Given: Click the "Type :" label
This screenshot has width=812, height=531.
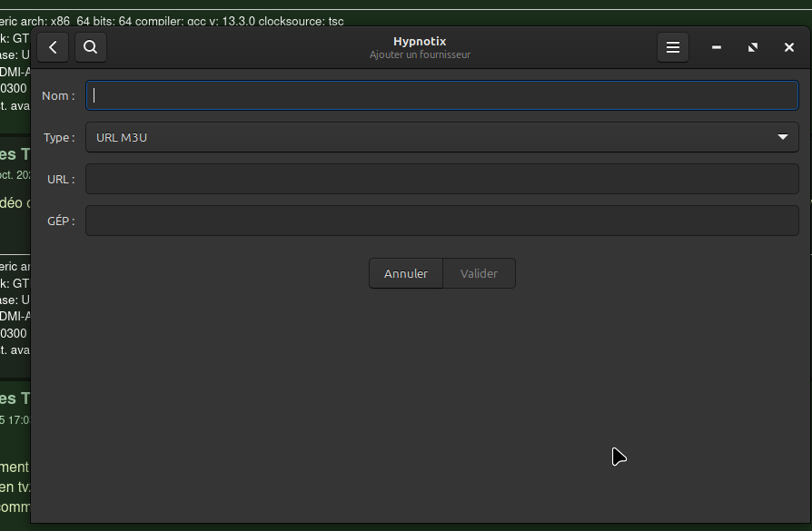Looking at the screenshot, I should point(59,137).
